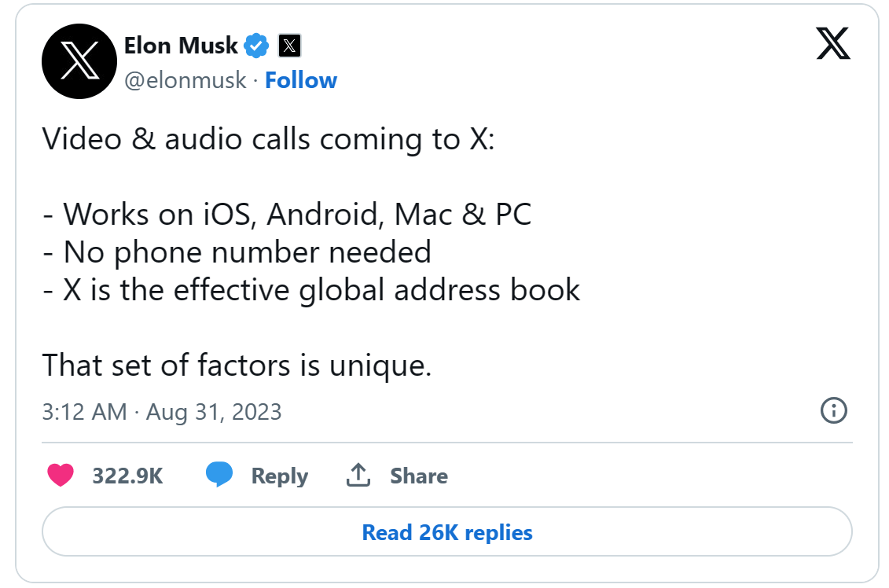Click the Follow link
This screenshot has width=889, height=588.
(x=301, y=80)
